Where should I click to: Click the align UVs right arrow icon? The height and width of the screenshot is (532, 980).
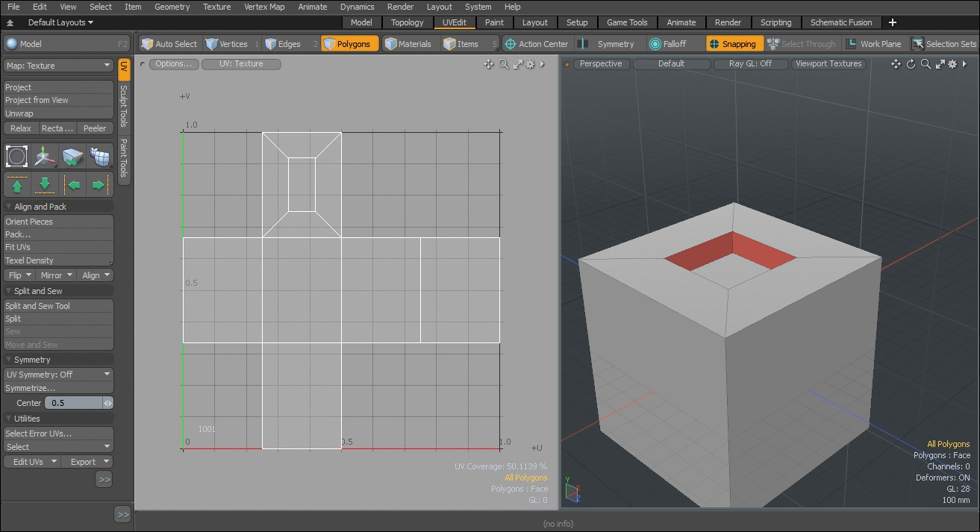[x=99, y=184]
